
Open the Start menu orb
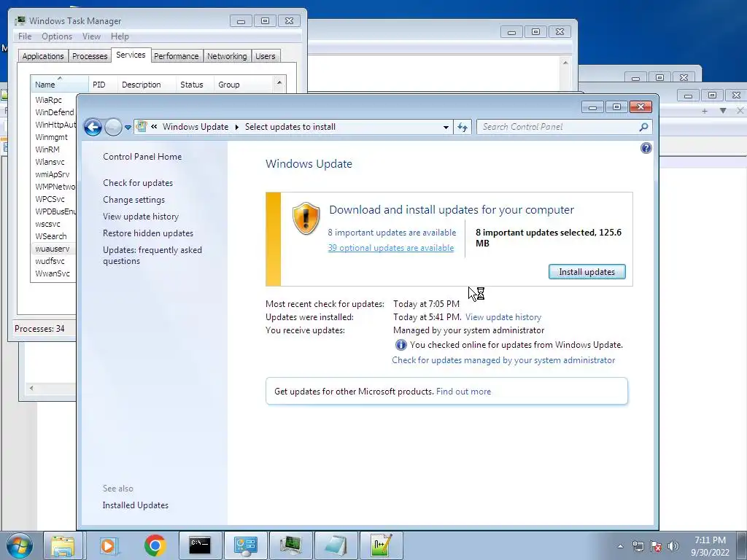pyautogui.click(x=20, y=545)
